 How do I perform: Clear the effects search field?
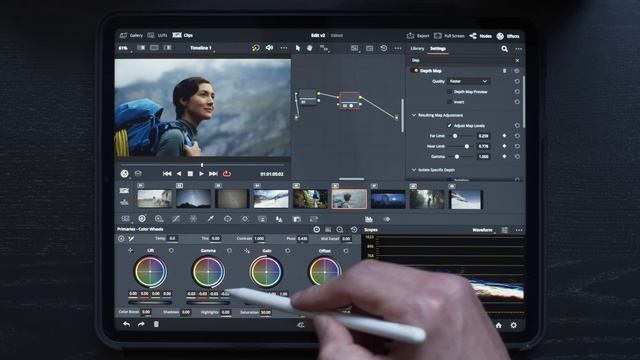coord(517,60)
